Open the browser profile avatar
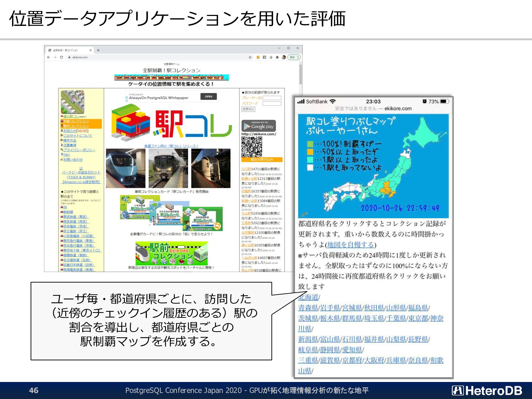The height and width of the screenshot is (399, 532). (x=284, y=57)
